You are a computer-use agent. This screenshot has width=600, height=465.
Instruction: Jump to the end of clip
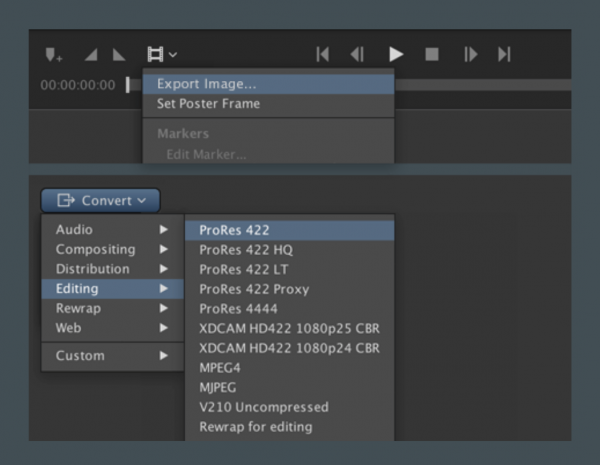click(x=505, y=54)
